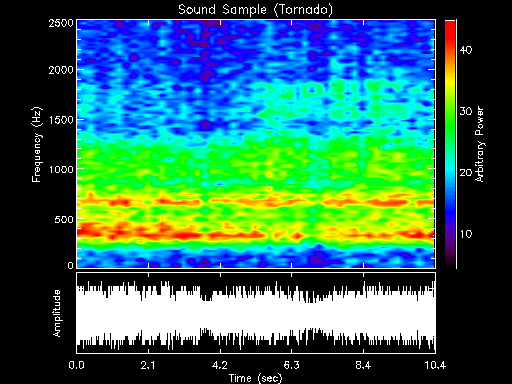Click the colorbar value 20 label
The width and height of the screenshot is (512, 384).
[466, 173]
